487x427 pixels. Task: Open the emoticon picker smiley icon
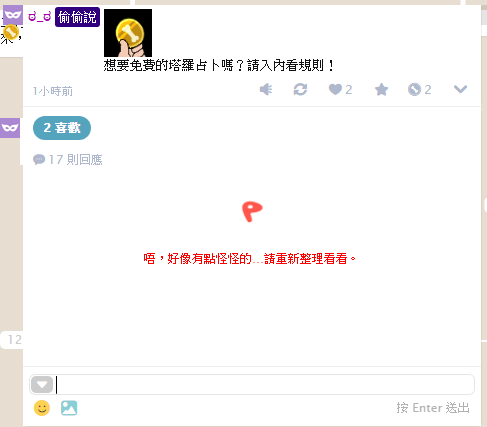42,408
